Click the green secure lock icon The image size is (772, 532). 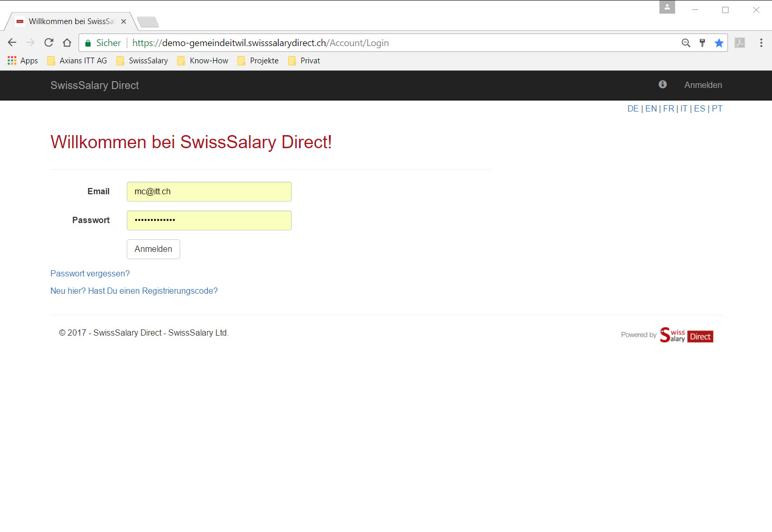coord(88,43)
